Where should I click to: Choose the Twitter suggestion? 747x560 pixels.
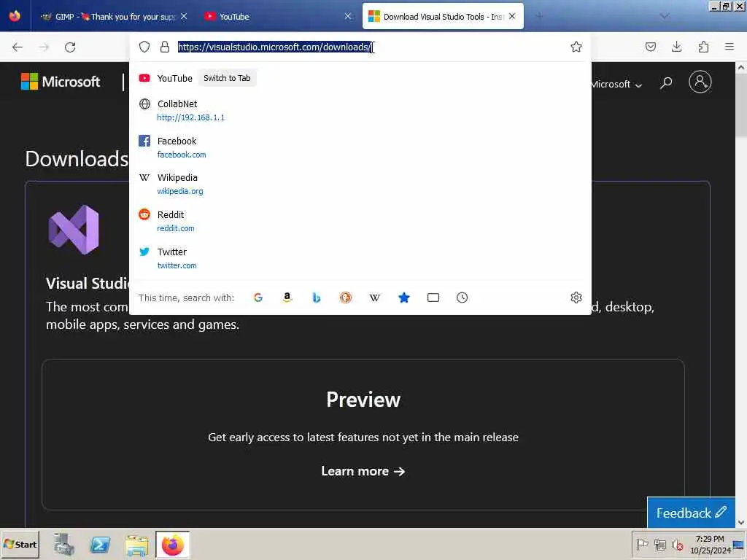(x=360, y=259)
